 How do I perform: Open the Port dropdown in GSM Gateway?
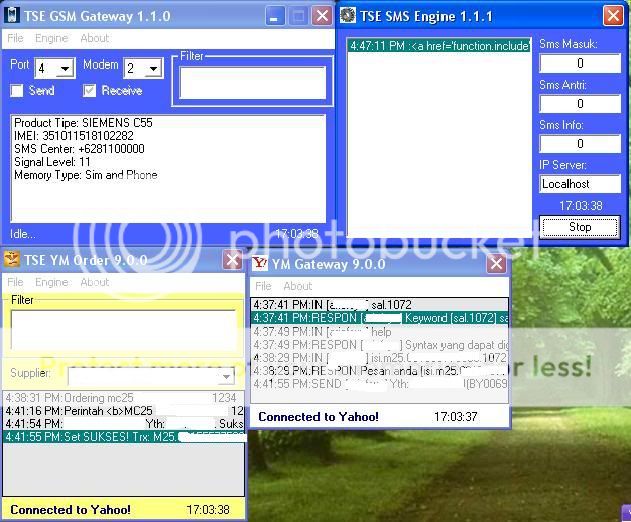pos(65,69)
